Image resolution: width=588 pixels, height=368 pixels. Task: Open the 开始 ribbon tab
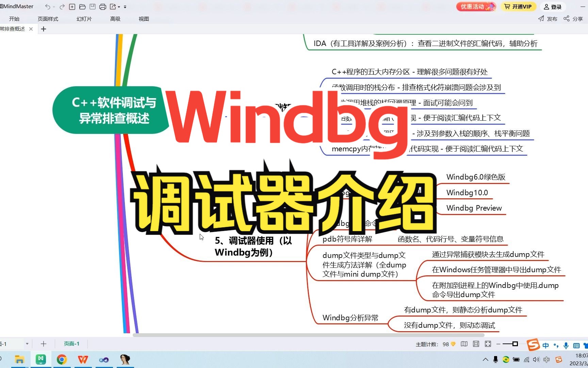pyautogui.click(x=14, y=19)
